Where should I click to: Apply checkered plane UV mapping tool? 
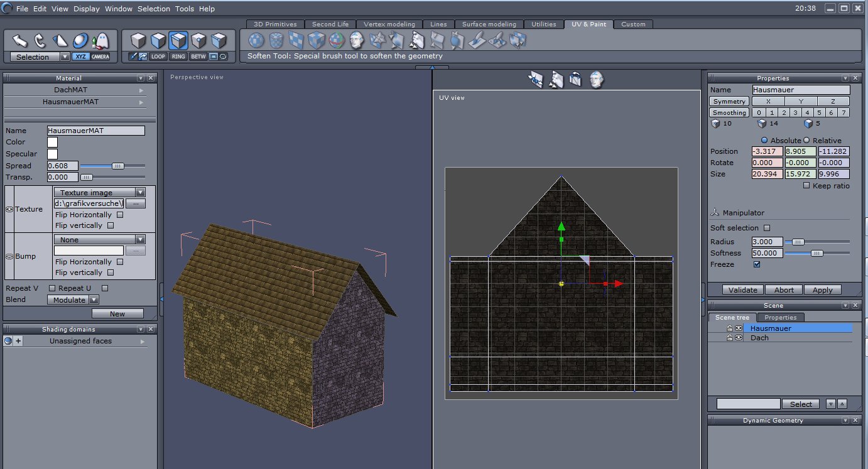coord(296,41)
